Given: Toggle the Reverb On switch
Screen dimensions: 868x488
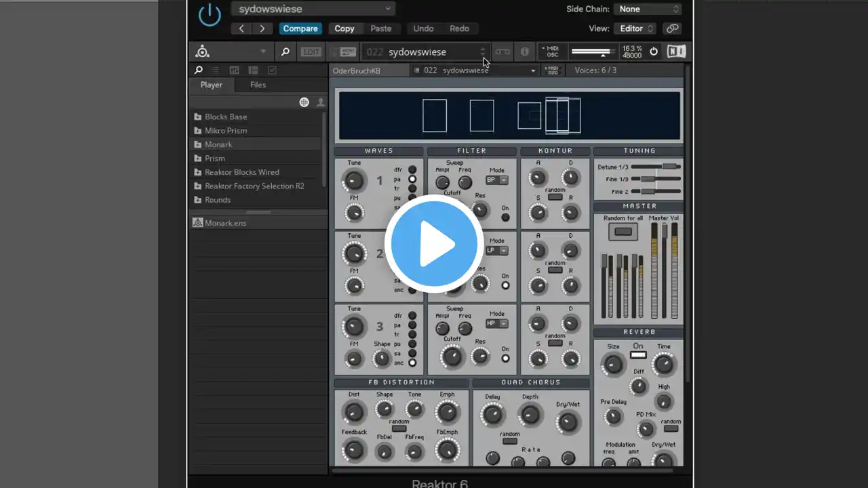Looking at the screenshot, I should tap(638, 355).
